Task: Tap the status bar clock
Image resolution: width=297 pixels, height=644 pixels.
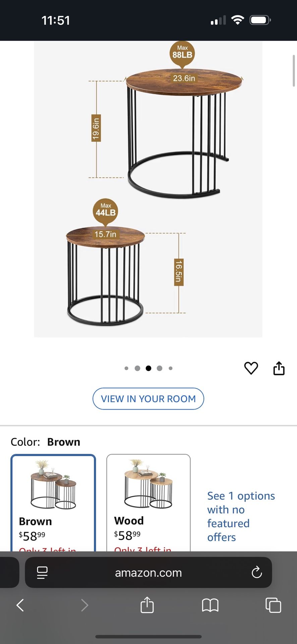Action: [56, 20]
